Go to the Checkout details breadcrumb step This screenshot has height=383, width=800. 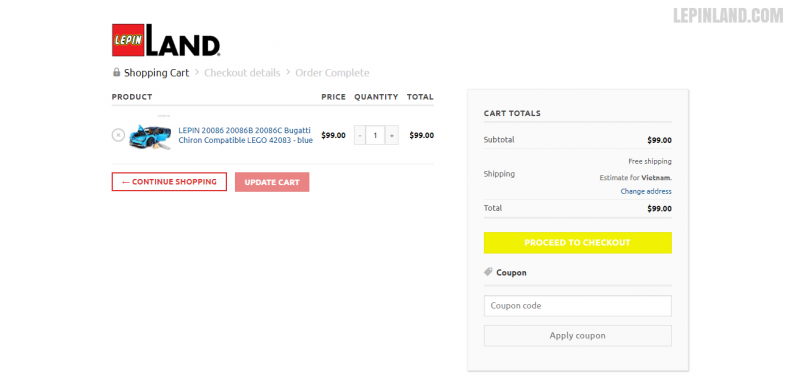[242, 73]
